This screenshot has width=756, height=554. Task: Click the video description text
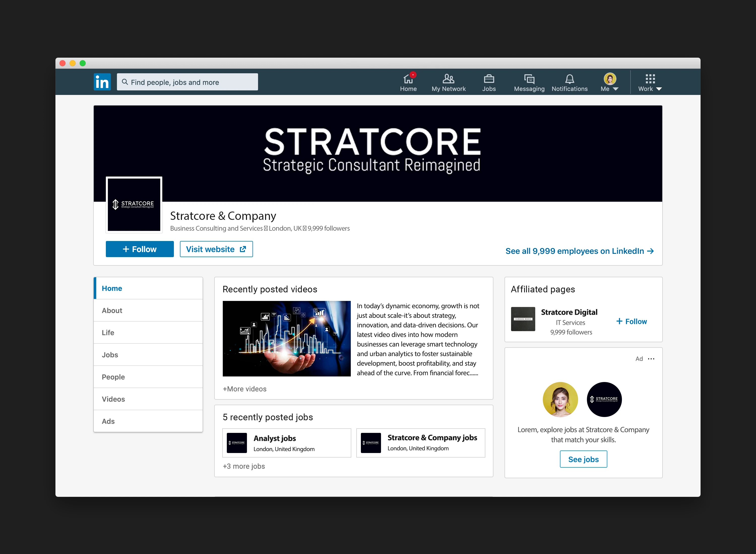pyautogui.click(x=418, y=339)
